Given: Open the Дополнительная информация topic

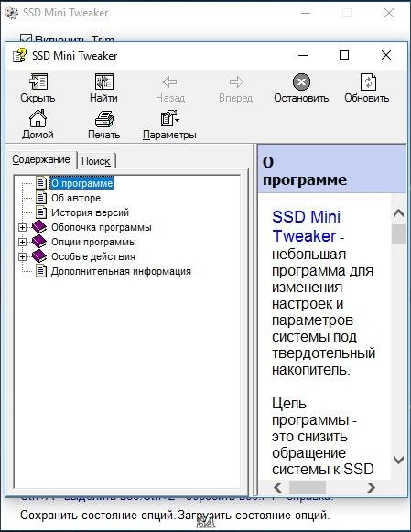Looking at the screenshot, I should tap(121, 271).
